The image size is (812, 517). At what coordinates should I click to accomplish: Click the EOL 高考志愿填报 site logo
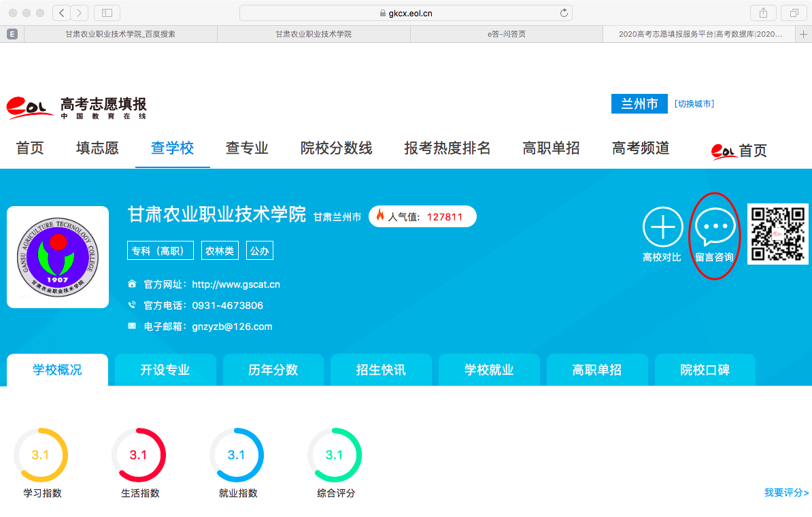[x=76, y=107]
